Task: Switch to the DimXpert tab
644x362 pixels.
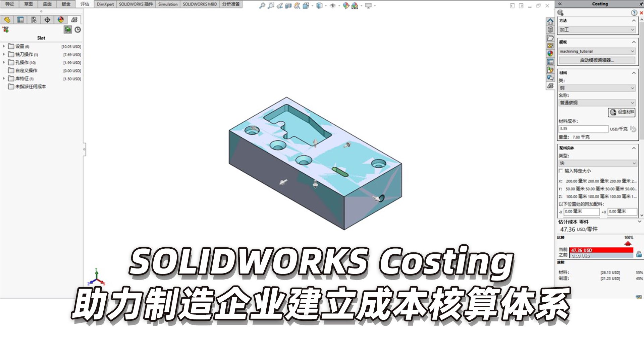Action: 105,4
